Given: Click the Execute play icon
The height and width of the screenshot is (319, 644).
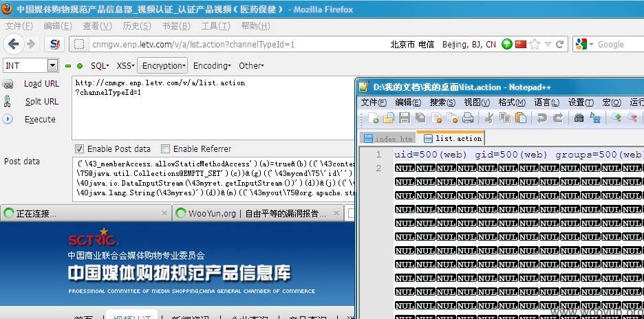Looking at the screenshot, I should [x=8, y=119].
